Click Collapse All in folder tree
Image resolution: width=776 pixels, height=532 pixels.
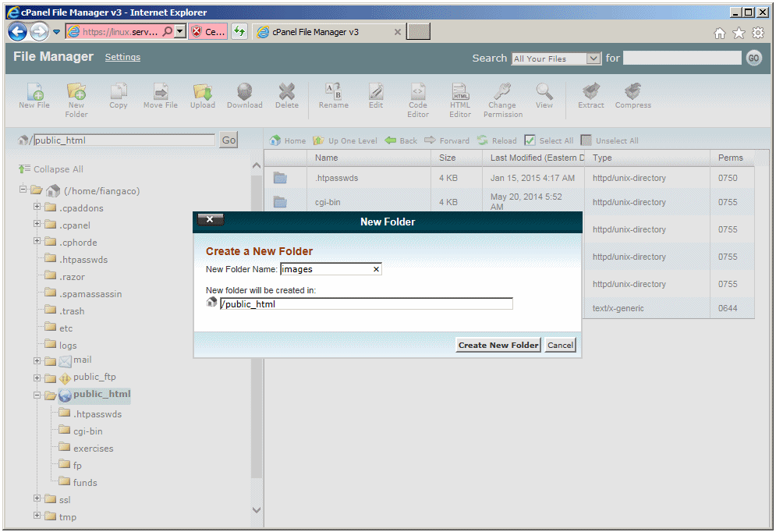51,169
